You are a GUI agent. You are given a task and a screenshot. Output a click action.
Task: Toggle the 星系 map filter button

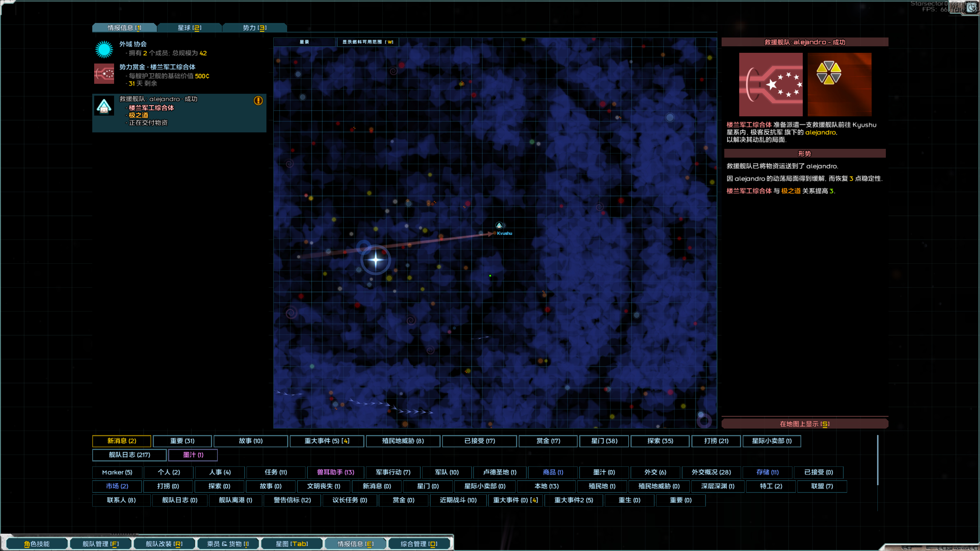click(x=304, y=42)
